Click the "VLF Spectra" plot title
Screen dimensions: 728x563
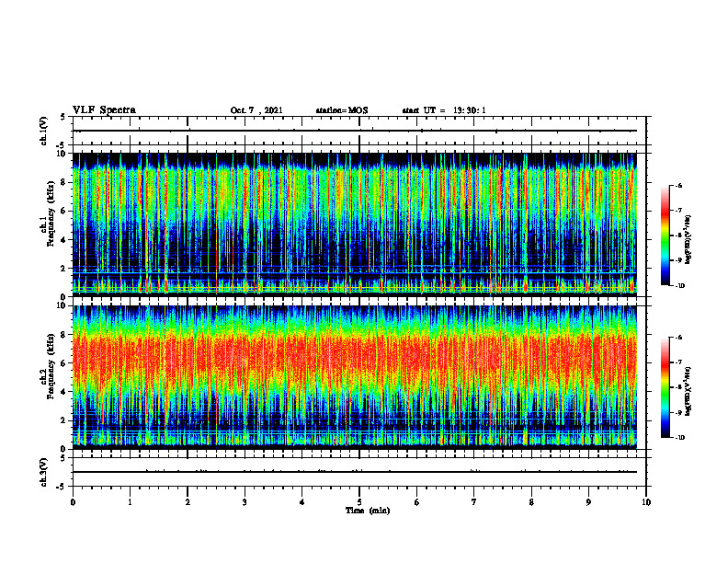[x=104, y=110]
